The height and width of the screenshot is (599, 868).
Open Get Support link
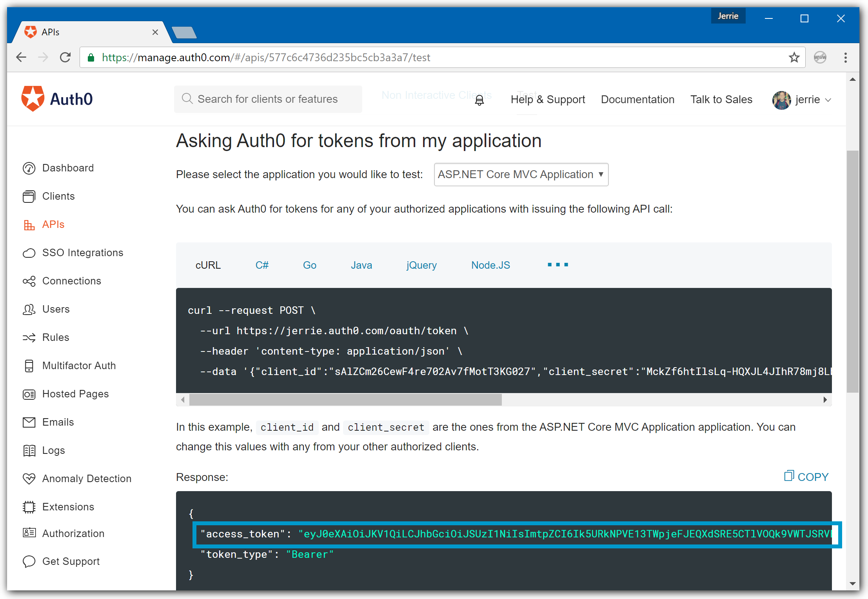pyautogui.click(x=71, y=561)
